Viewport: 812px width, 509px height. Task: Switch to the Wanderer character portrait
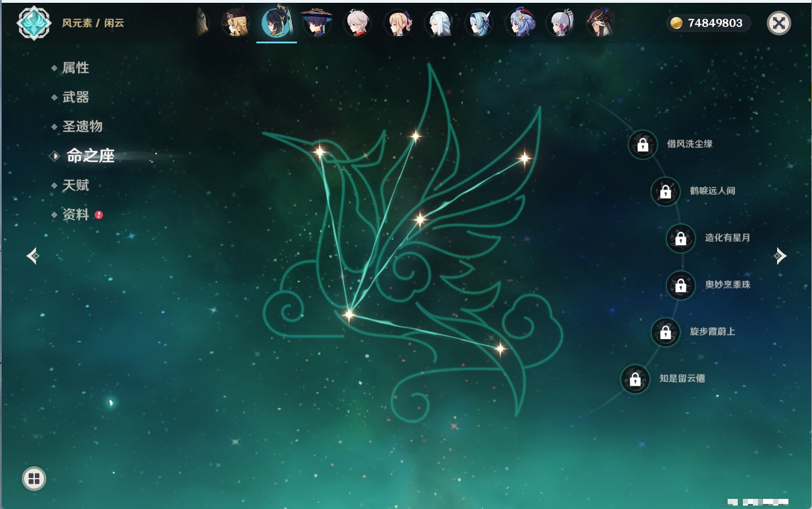click(x=317, y=24)
